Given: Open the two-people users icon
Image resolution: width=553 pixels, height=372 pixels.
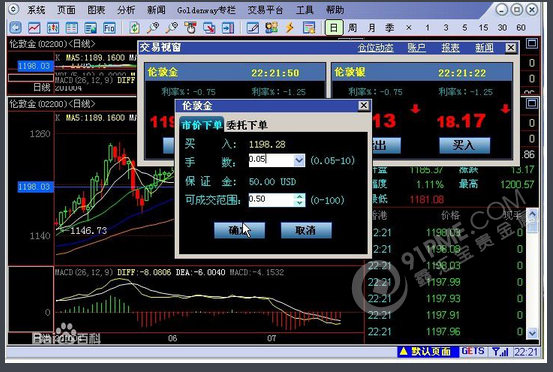Looking at the screenshot, I should (x=271, y=28).
